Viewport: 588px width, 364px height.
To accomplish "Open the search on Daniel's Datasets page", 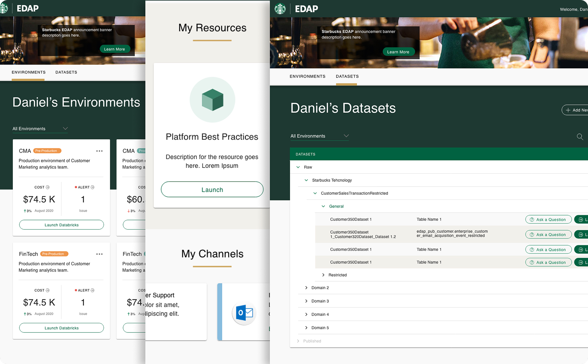I will pyautogui.click(x=580, y=137).
